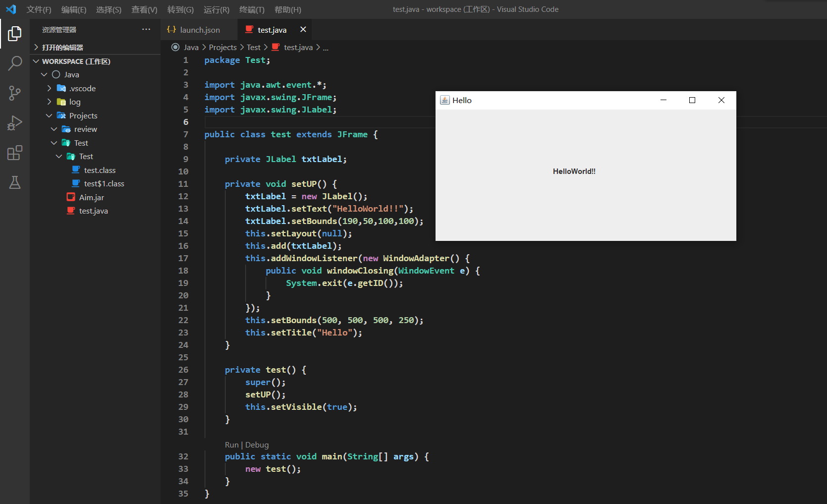Open the Test flask view
The image size is (827, 504).
15,182
